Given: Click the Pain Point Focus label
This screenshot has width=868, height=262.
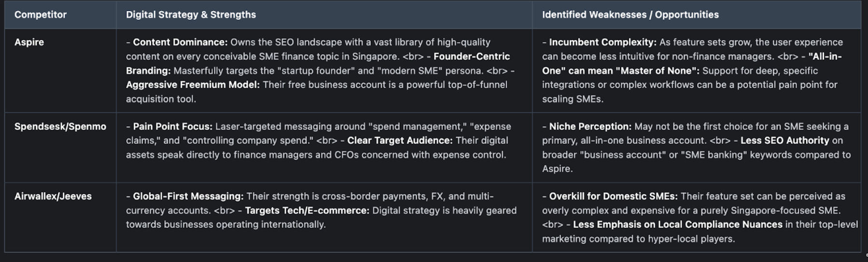Looking at the screenshot, I should [172, 126].
